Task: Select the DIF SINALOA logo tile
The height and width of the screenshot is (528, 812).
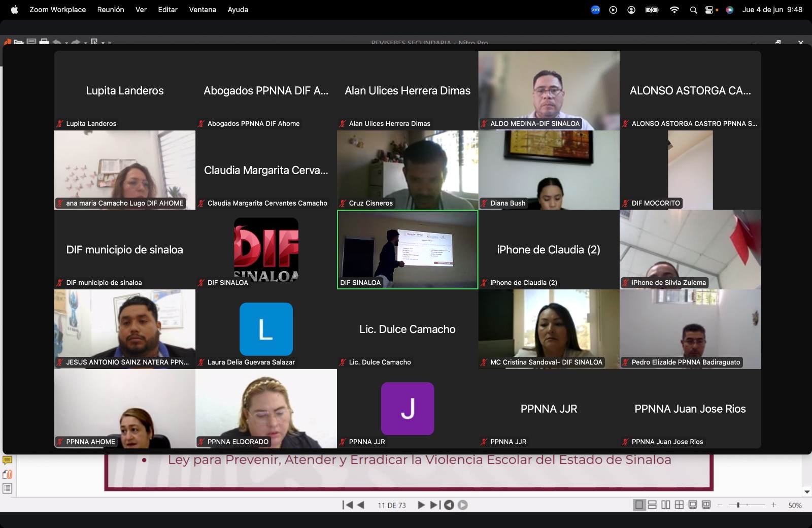Action: (x=266, y=250)
